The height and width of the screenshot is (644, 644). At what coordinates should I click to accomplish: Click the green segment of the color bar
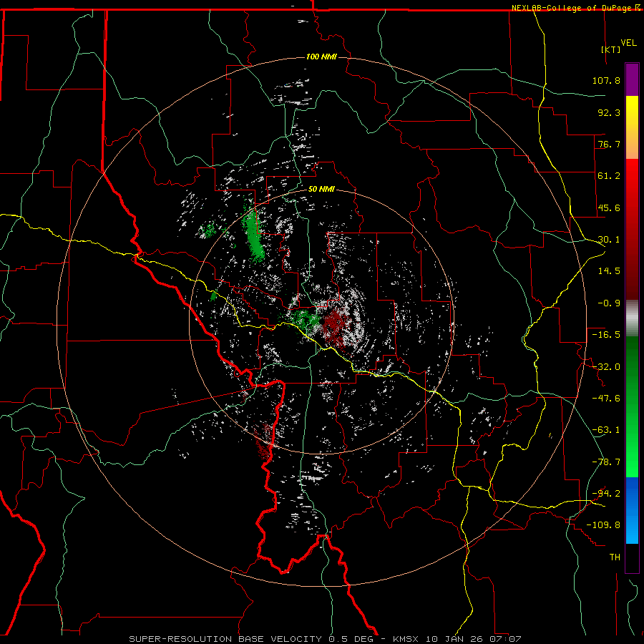click(x=632, y=406)
